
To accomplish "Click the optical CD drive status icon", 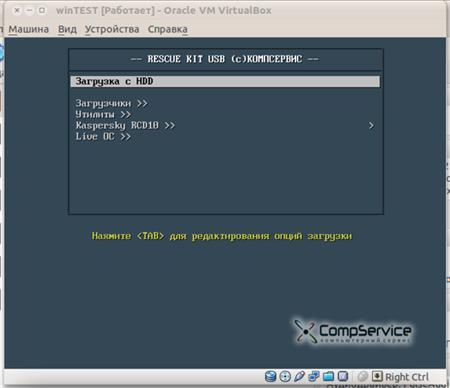I will tap(285, 376).
